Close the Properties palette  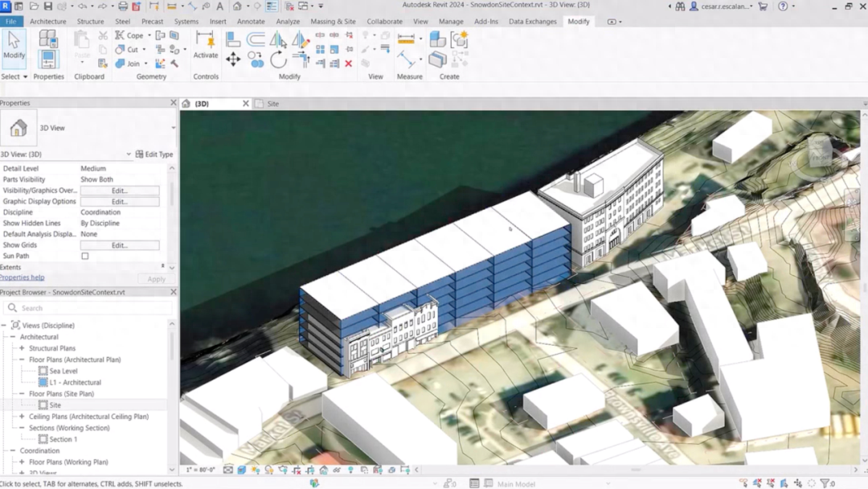point(174,103)
